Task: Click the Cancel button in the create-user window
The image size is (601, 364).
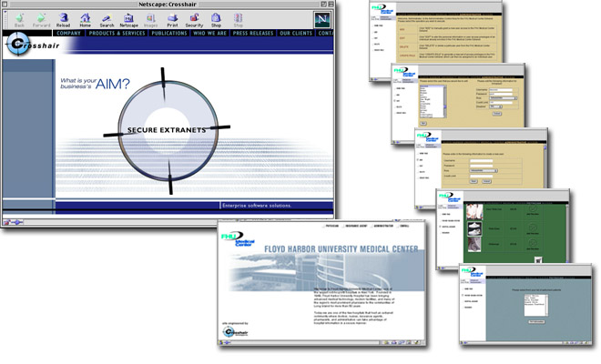Action: [486, 181]
